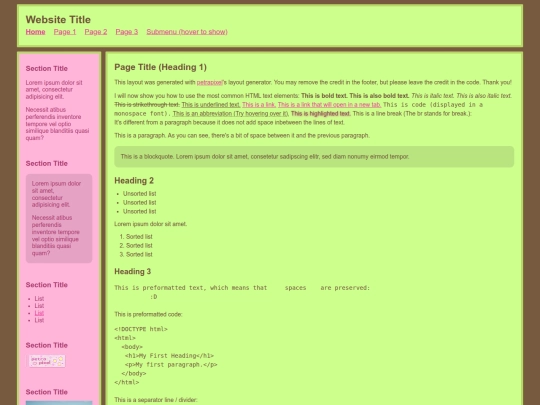The image size is (540, 405).
Task: Click 'This is a separator line / divider:' text
Action: [156, 400]
